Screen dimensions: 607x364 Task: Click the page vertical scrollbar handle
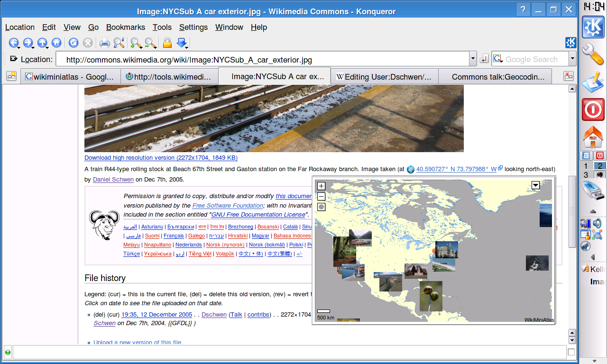(x=572, y=212)
